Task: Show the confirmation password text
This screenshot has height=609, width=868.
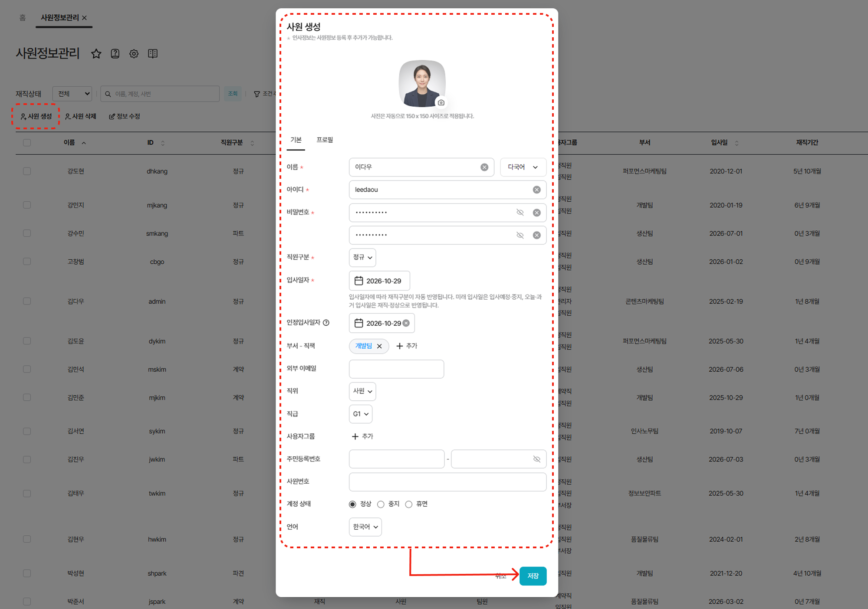Action: (x=520, y=235)
